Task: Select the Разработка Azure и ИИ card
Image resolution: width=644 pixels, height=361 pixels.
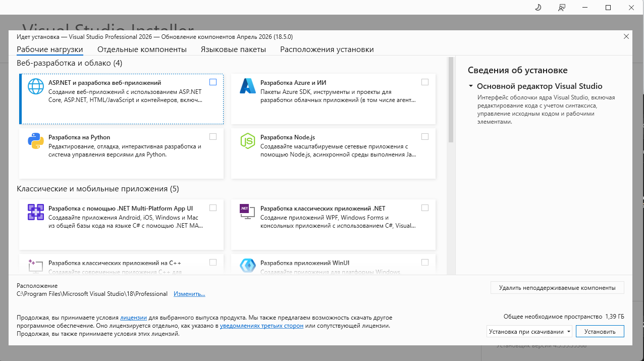Action: [333, 99]
